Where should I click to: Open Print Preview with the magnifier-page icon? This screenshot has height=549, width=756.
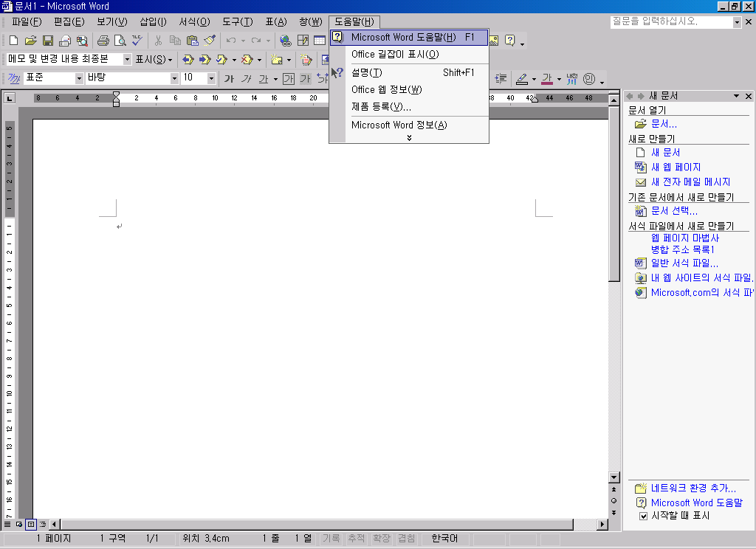(x=120, y=41)
